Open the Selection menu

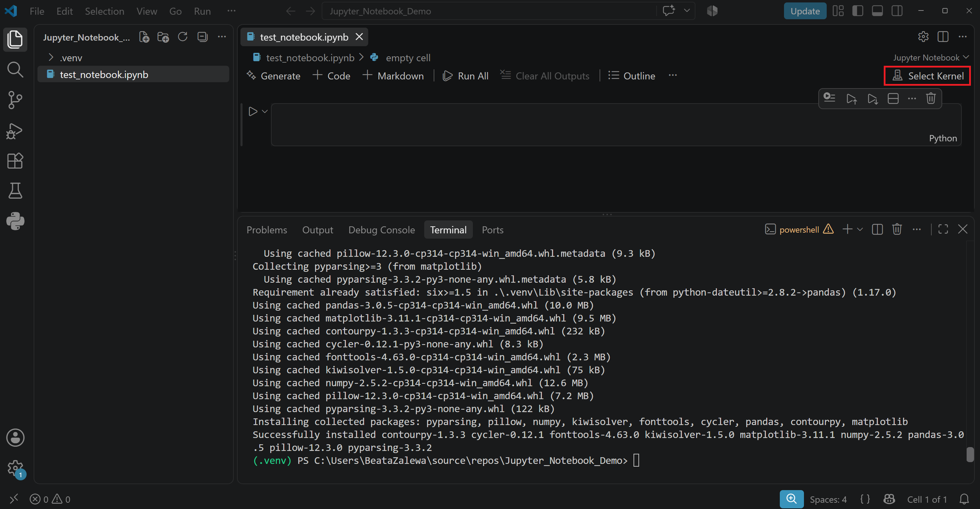tap(105, 12)
